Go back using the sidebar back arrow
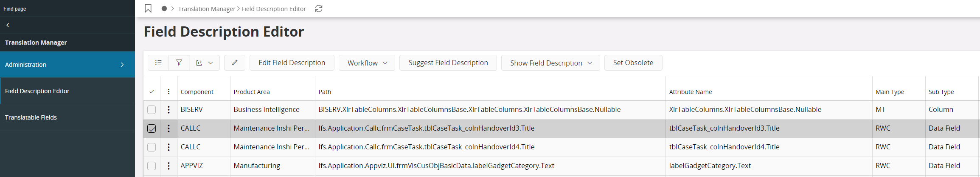Screen dimensions: 980x177 pos(8,25)
